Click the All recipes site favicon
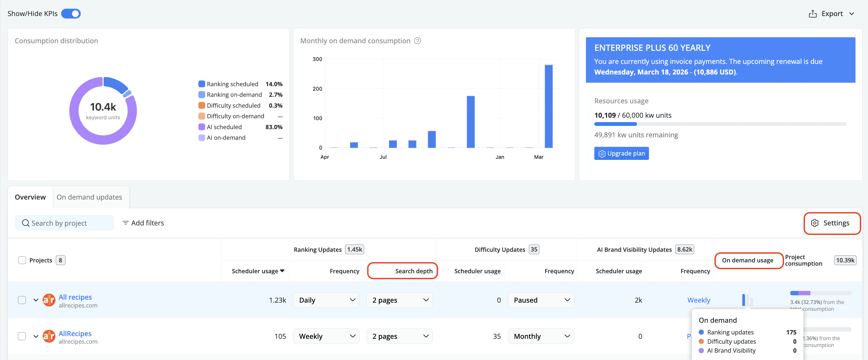Viewport: 868px width, 360px height. pos(49,300)
